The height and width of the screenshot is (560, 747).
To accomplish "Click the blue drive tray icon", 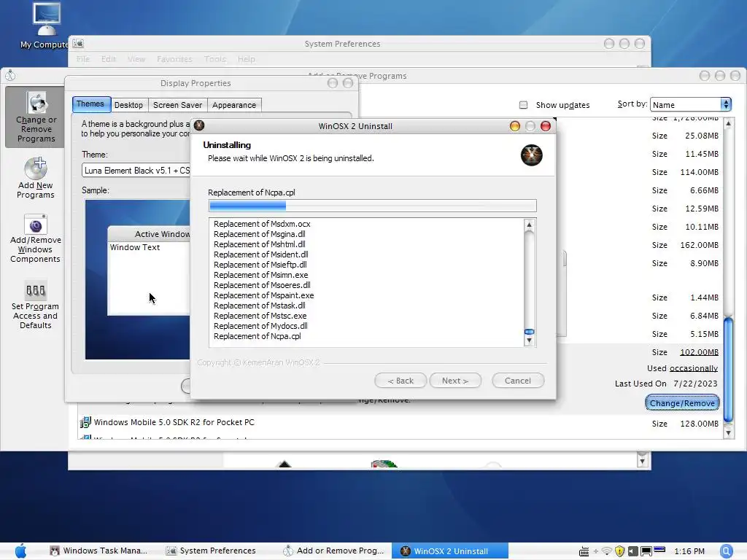I will 659,549.
